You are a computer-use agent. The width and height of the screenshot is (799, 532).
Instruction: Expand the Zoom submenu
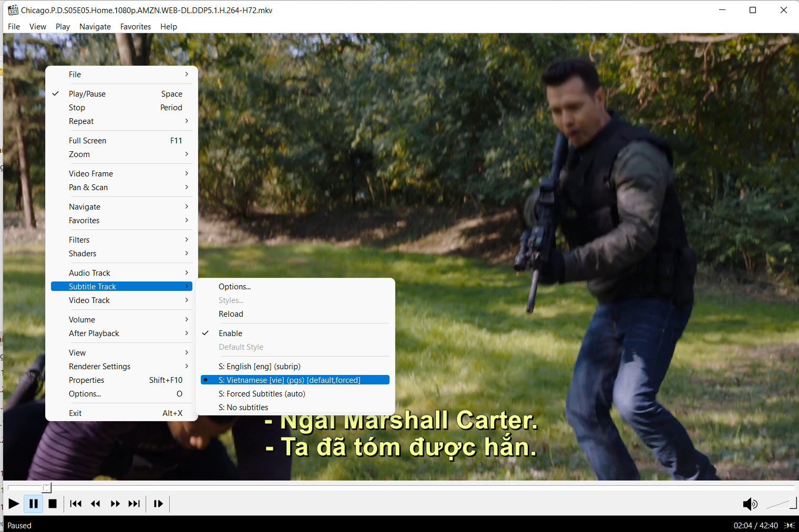click(x=121, y=154)
